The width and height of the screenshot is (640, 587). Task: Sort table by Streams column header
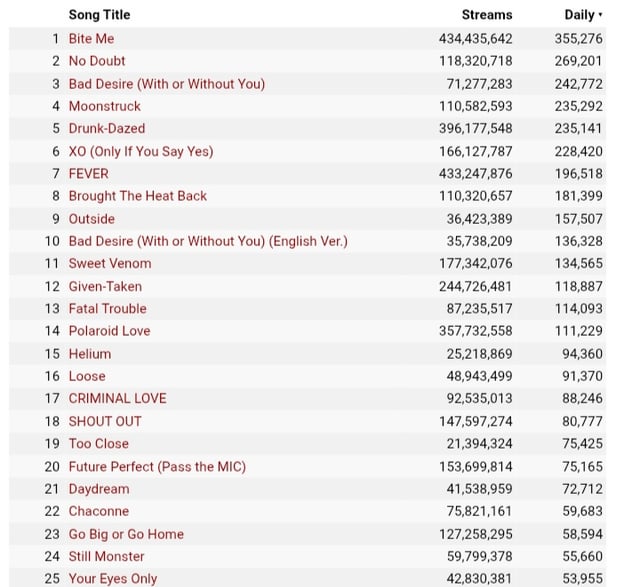[x=487, y=15]
